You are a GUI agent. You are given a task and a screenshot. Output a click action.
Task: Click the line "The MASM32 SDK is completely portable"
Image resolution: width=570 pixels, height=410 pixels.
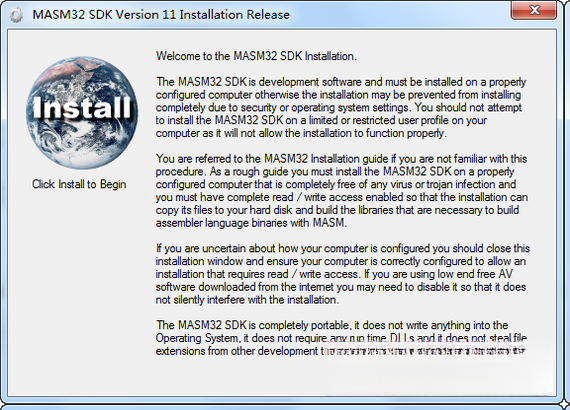click(332, 325)
